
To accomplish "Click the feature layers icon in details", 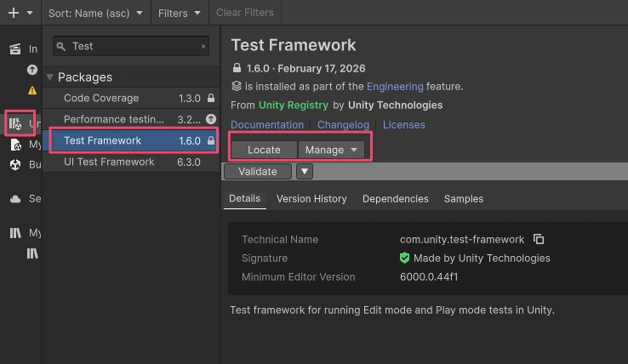I will tap(237, 86).
